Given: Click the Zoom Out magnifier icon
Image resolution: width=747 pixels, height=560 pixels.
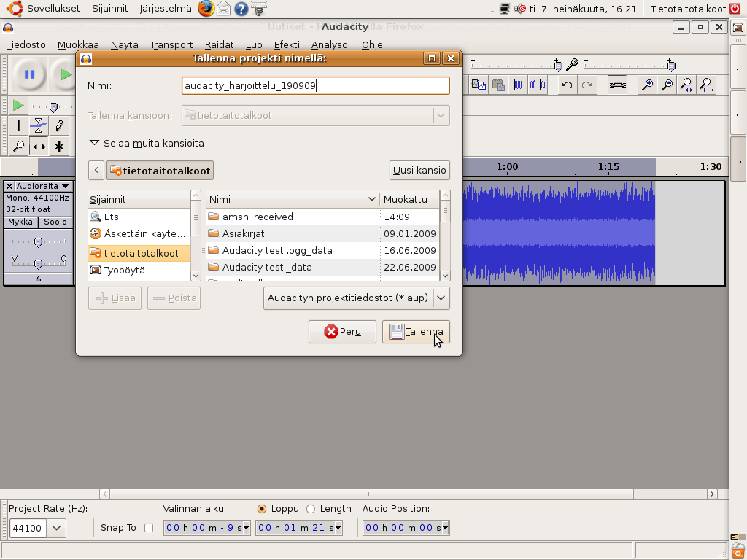Looking at the screenshot, I should coord(667,85).
